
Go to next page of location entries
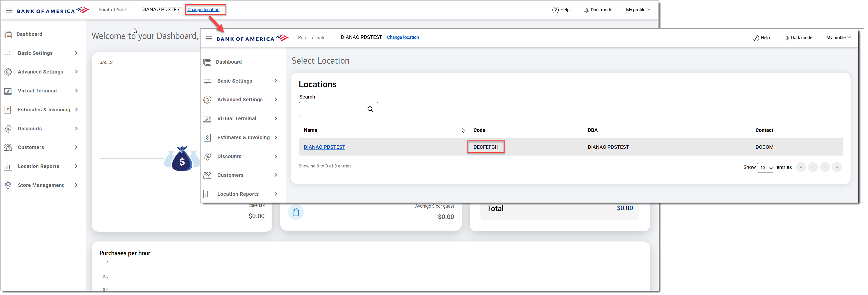(825, 167)
